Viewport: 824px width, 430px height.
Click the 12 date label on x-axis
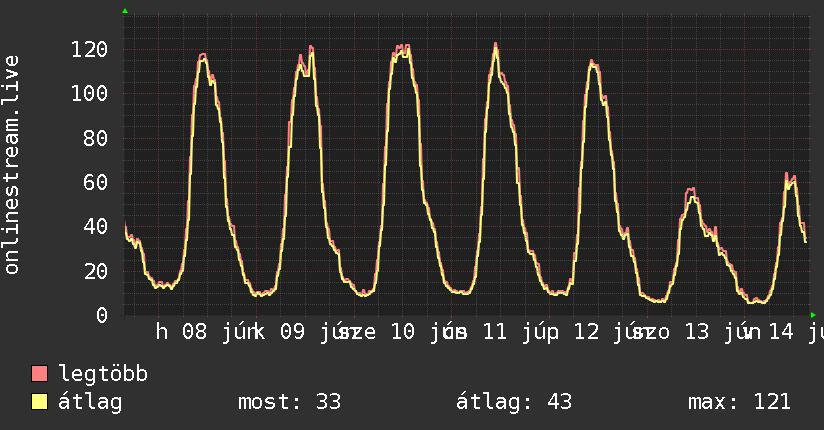[x=586, y=332]
